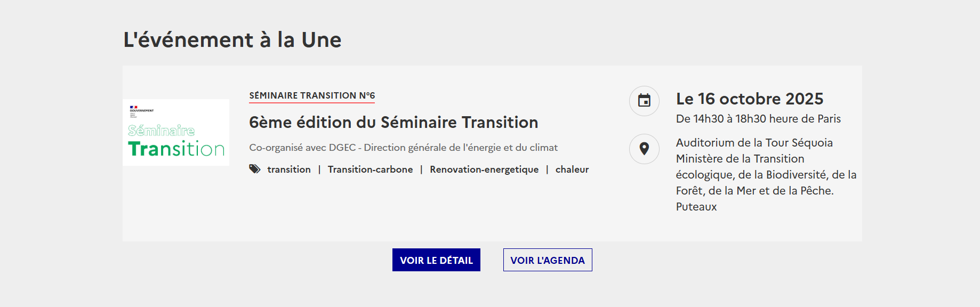Select the Transition-carbone tag
This screenshot has height=307, width=980.
point(370,169)
